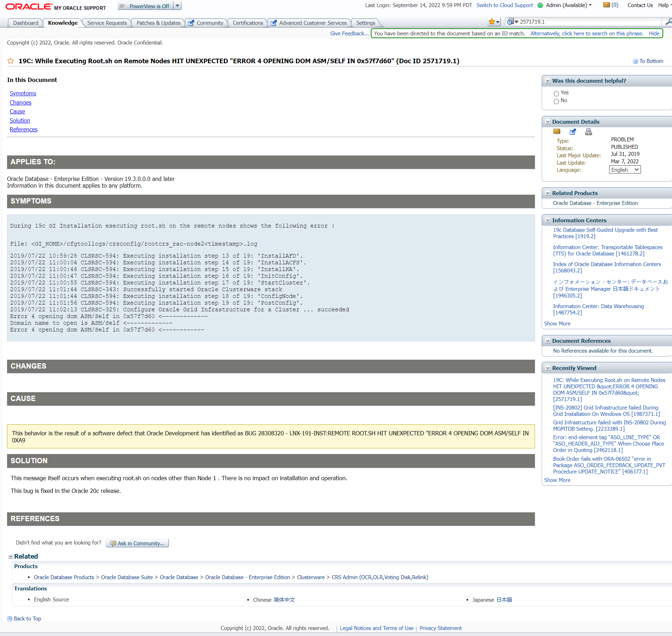Open Information Center: Data Warehousing link
The height and width of the screenshot is (636, 672).
click(x=598, y=310)
